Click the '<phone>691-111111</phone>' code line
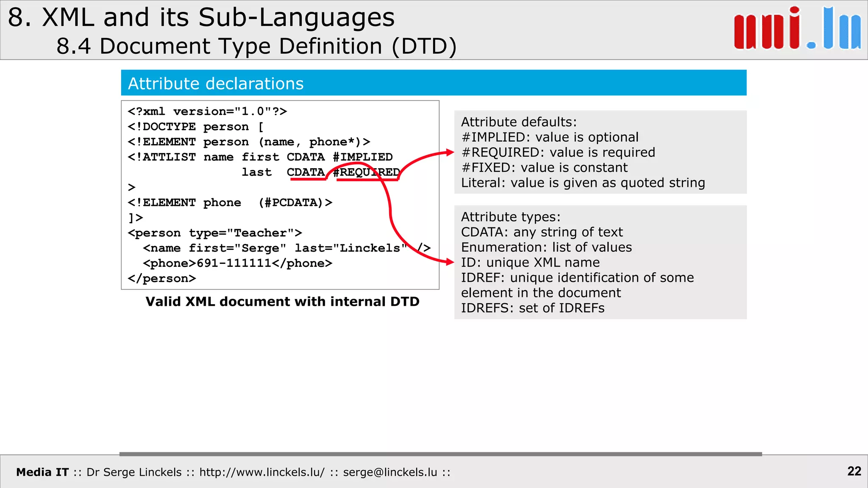 237,263
